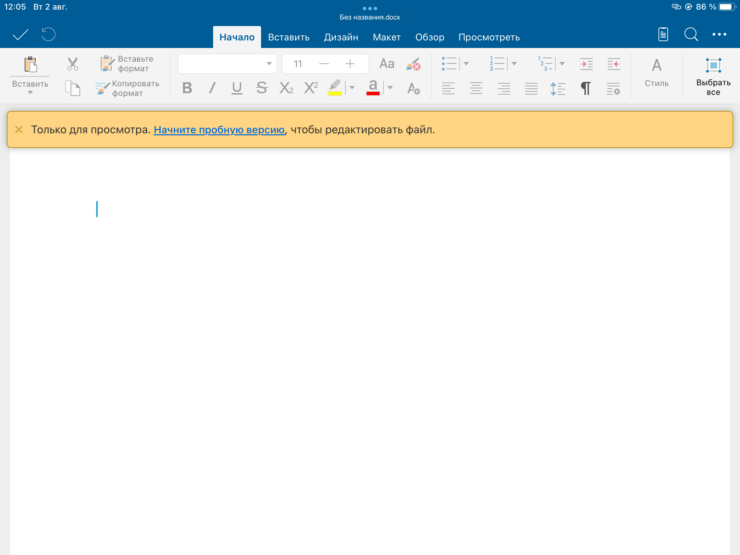Toggle italic formatting
The width and height of the screenshot is (740, 555).
(x=212, y=88)
